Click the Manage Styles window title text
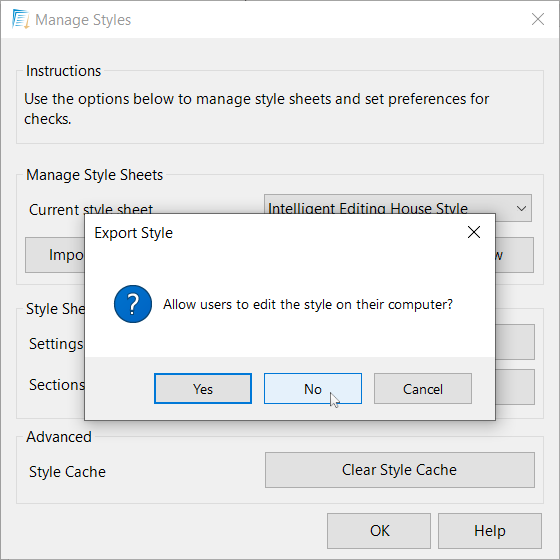This screenshot has height=560, width=560. [x=83, y=20]
